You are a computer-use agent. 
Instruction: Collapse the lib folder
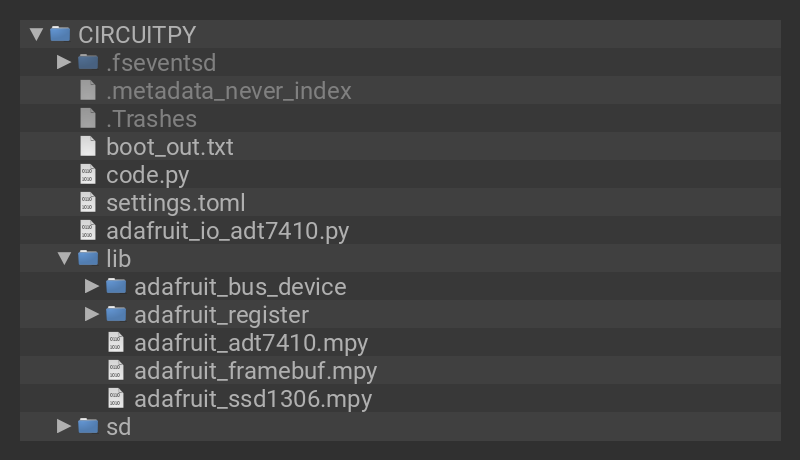pos(64,258)
